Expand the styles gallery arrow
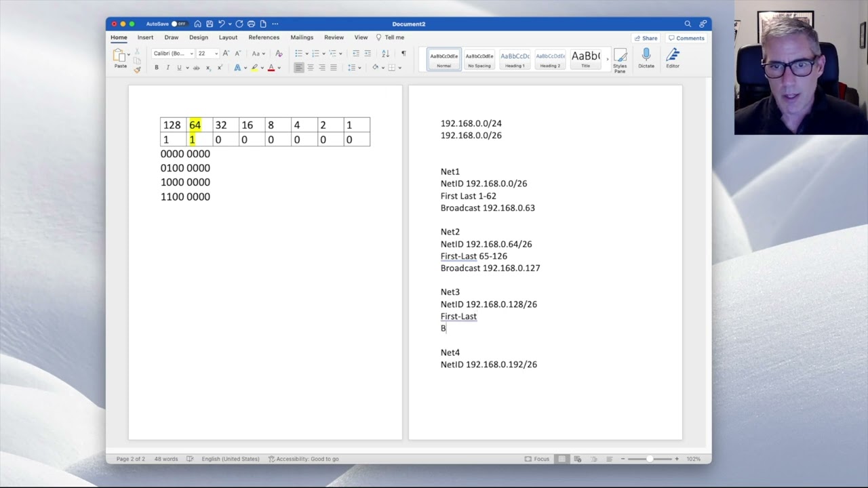Viewport: 868px width, 488px height. 608,60
